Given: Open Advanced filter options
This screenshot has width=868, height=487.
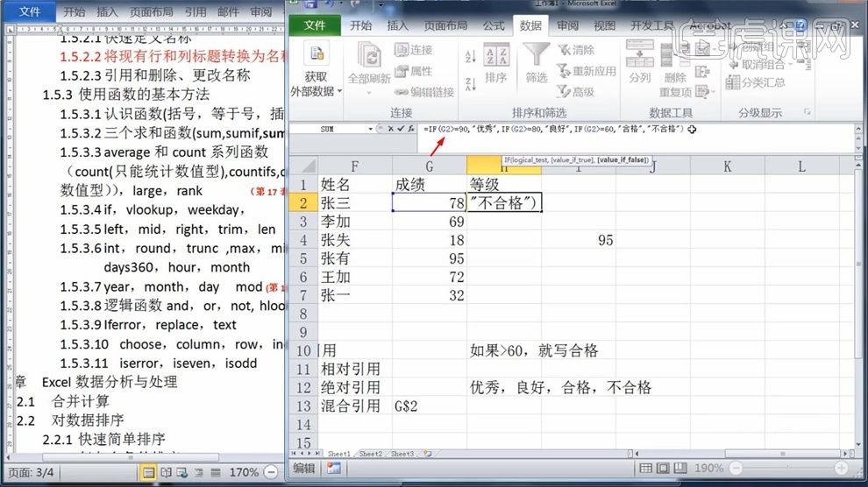Looking at the screenshot, I should pyautogui.click(x=576, y=92).
